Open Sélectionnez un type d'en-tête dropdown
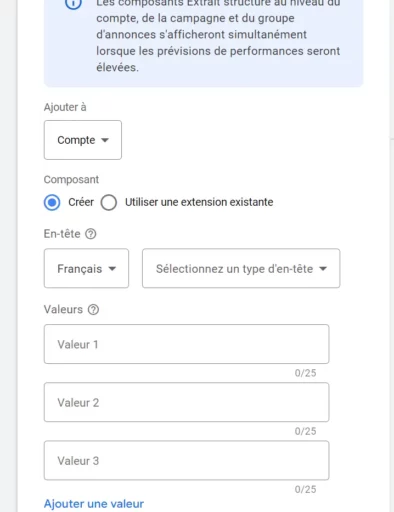The width and height of the screenshot is (394, 512). [241, 268]
